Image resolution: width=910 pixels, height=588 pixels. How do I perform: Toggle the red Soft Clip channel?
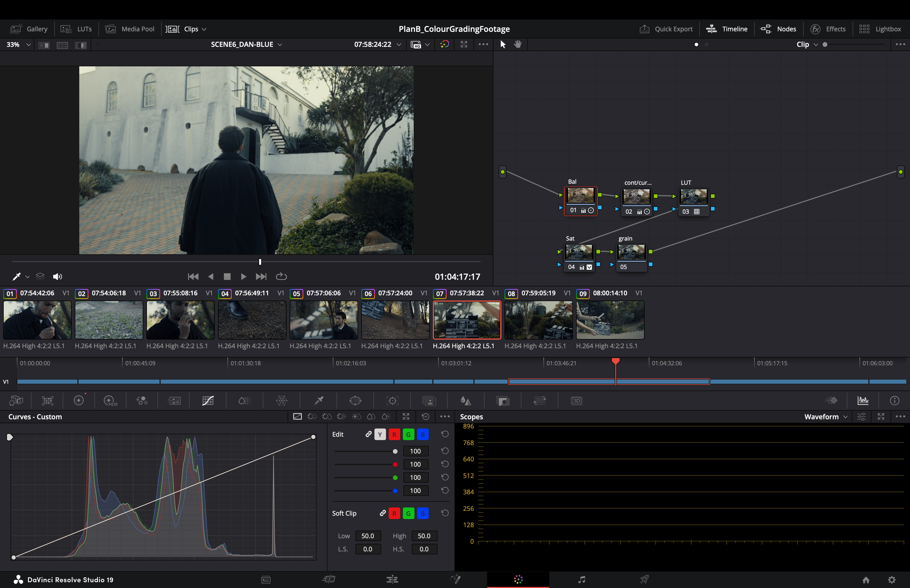(x=394, y=514)
